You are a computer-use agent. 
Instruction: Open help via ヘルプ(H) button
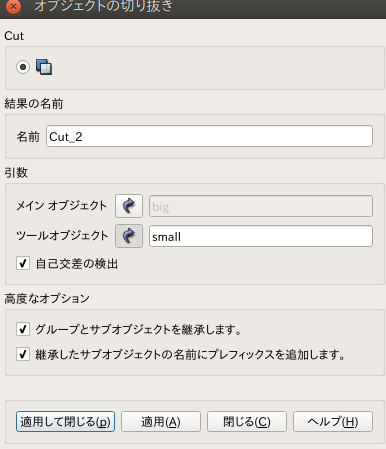[x=333, y=422]
